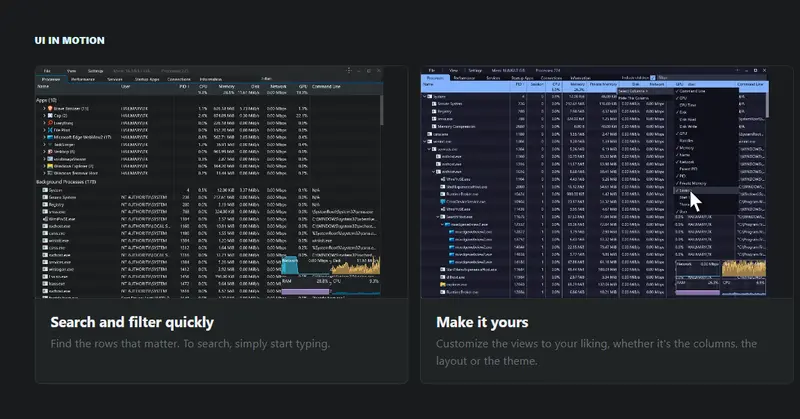Sort by the Private Memory column header
The width and height of the screenshot is (800, 419).
(603, 84)
